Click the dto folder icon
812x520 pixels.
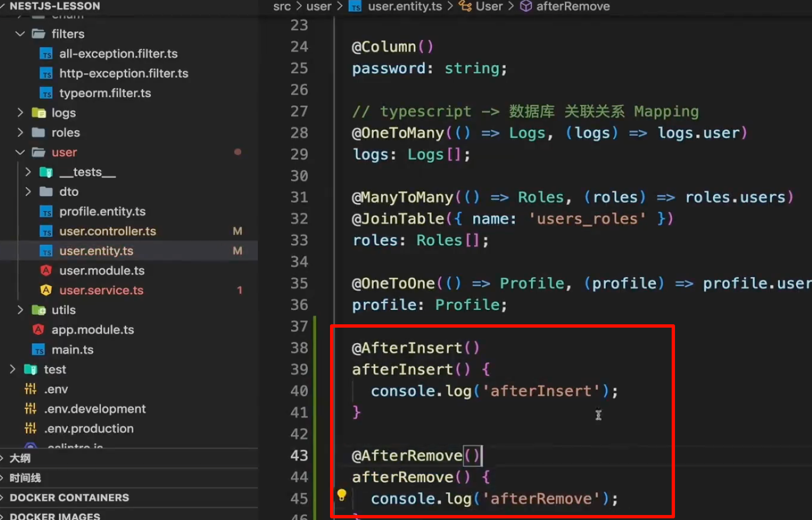[x=46, y=191]
